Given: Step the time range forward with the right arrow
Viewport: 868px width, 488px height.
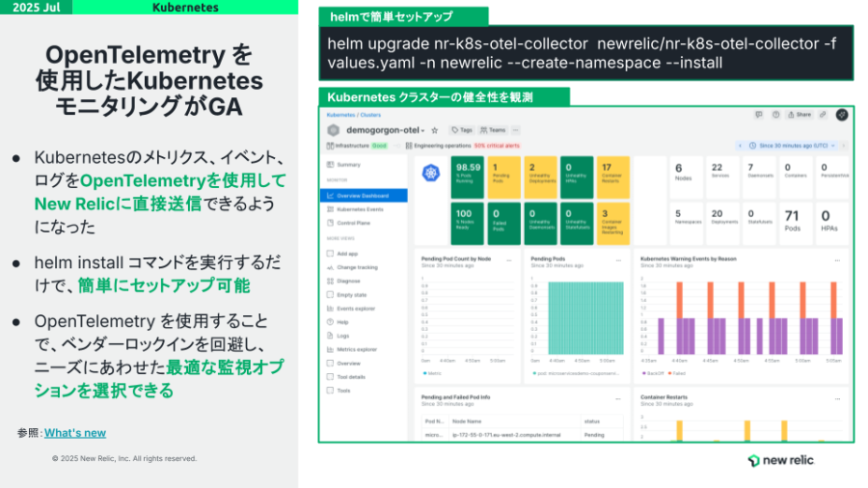Looking at the screenshot, I should click(844, 146).
